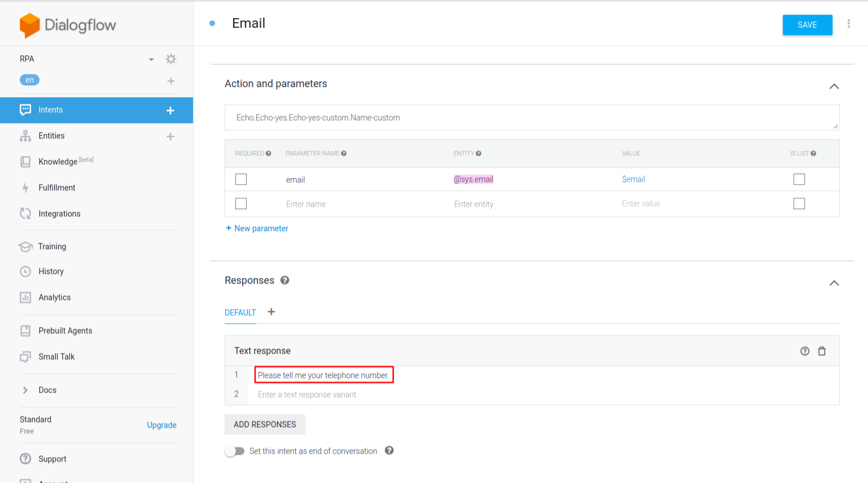Open help icon in Text response header
Screen dimensions: 868x483
click(805, 351)
